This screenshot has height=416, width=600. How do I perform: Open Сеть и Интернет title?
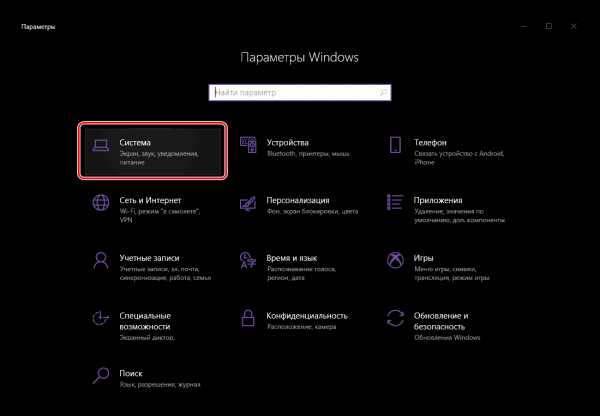150,200
